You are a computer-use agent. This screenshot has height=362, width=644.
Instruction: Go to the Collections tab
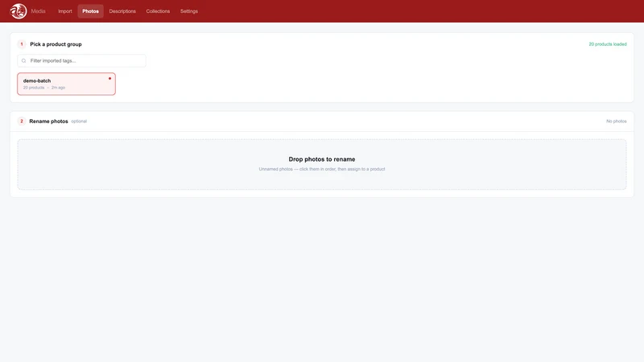[x=158, y=11]
